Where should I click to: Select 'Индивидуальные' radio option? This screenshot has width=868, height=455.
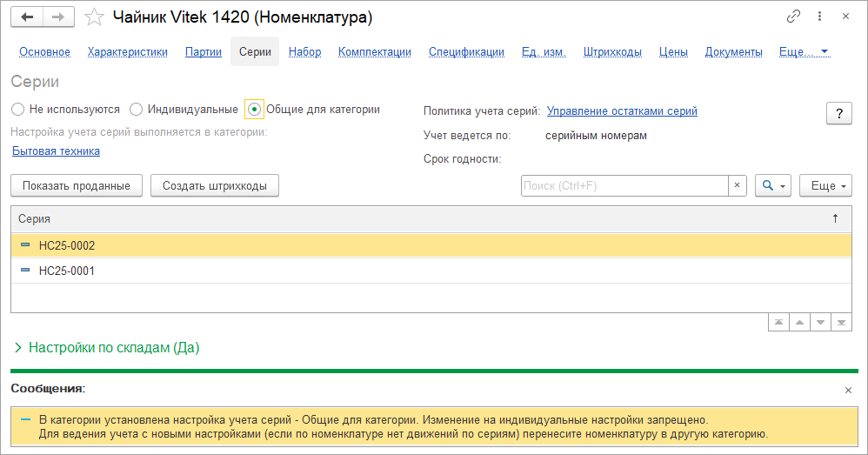(137, 110)
